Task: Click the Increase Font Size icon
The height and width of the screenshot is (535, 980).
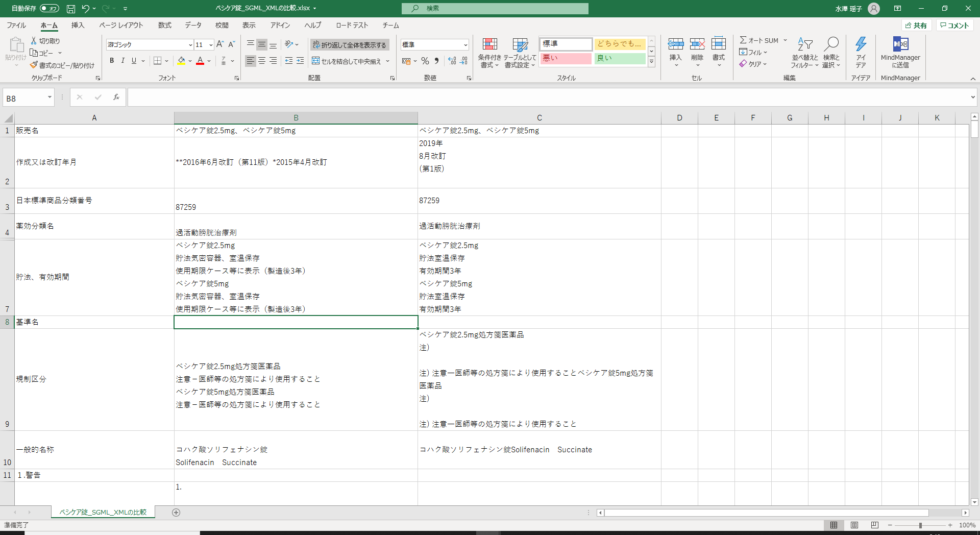Action: tap(220, 44)
